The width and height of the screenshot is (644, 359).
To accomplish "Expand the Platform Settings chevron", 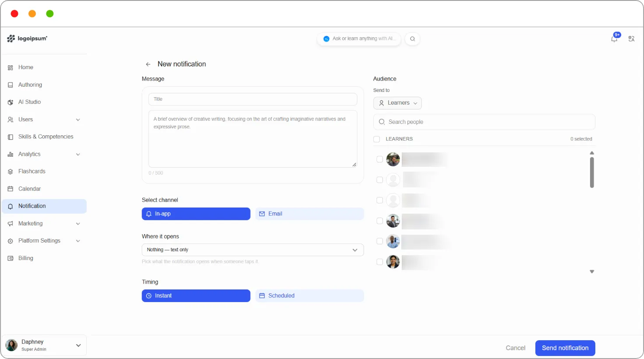I will pos(78,241).
